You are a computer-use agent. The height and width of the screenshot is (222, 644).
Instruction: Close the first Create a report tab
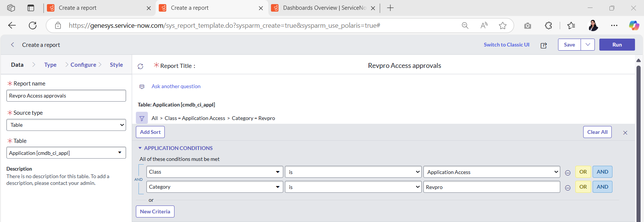149,8
